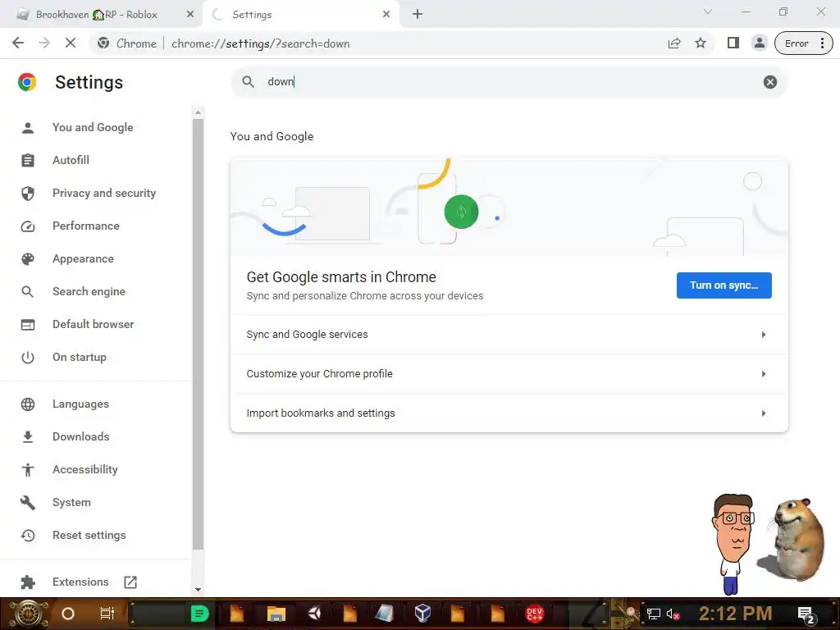840x630 pixels.
Task: Open the side panel icon
Action: (x=733, y=43)
